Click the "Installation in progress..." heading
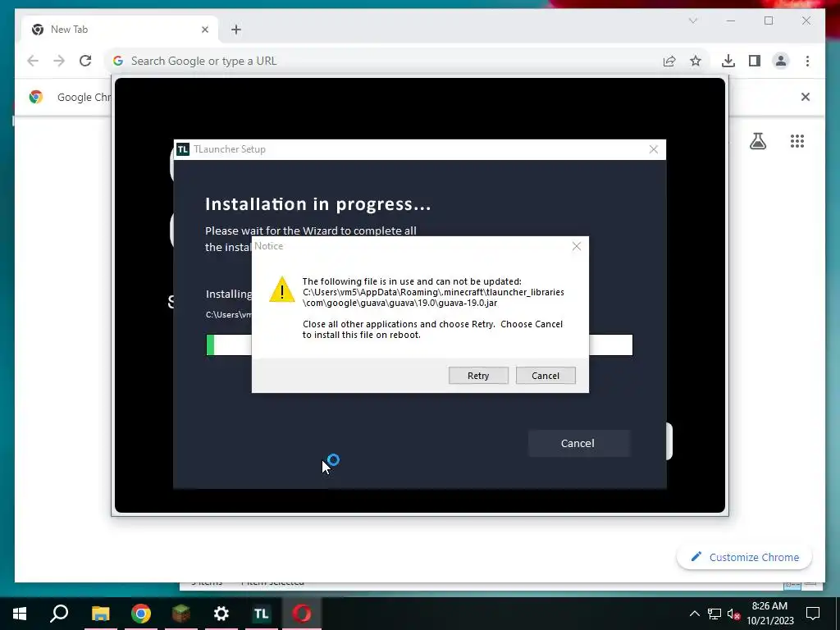Viewport: 840px width, 630px height. (x=317, y=204)
